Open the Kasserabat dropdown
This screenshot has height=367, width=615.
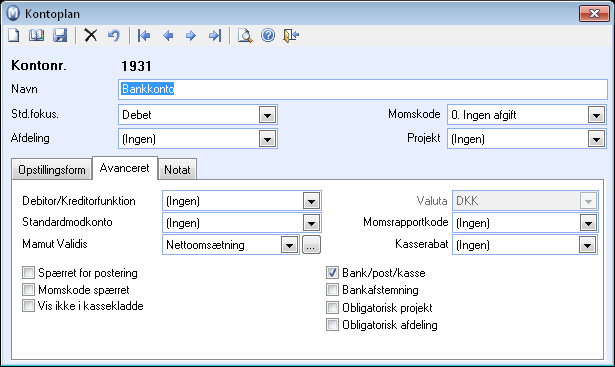click(588, 245)
